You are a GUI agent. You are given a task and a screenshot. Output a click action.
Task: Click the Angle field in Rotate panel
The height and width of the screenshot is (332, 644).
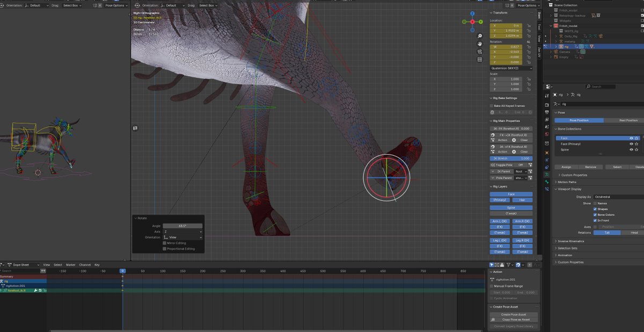click(x=182, y=226)
